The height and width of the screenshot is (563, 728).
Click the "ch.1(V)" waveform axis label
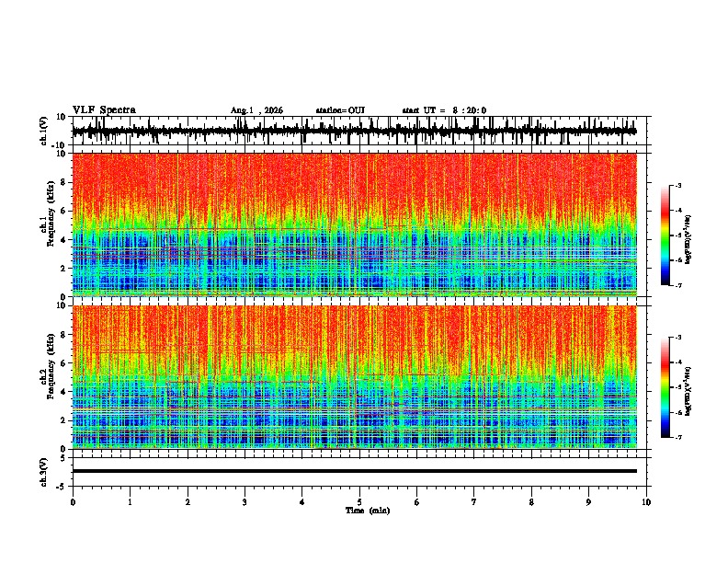[44, 131]
